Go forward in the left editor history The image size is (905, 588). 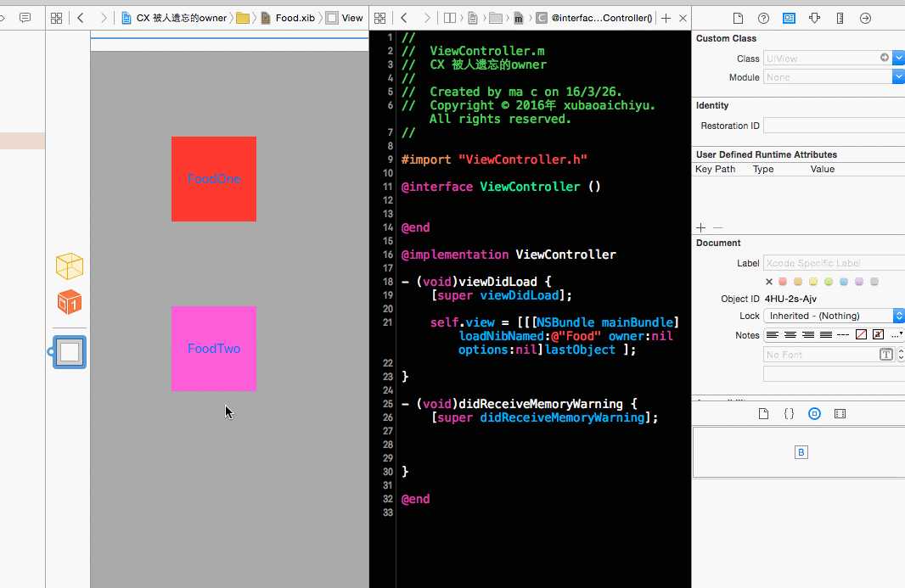pos(104,19)
